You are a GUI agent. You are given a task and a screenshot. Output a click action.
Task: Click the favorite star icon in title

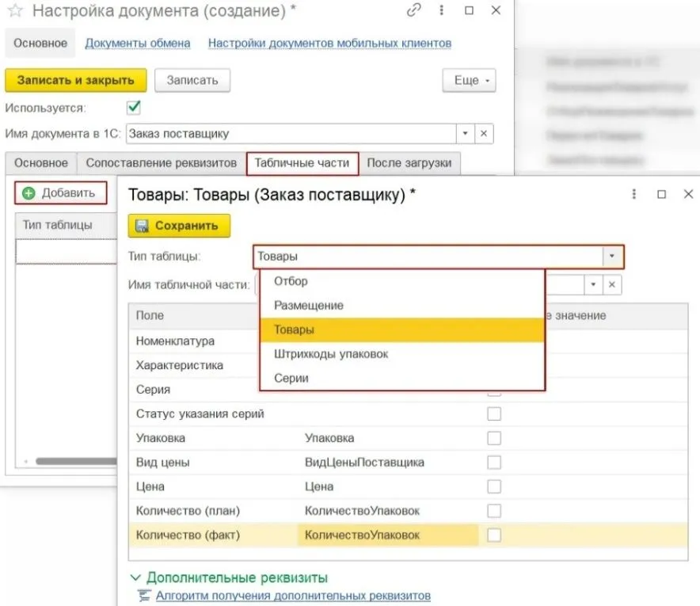click(x=15, y=11)
